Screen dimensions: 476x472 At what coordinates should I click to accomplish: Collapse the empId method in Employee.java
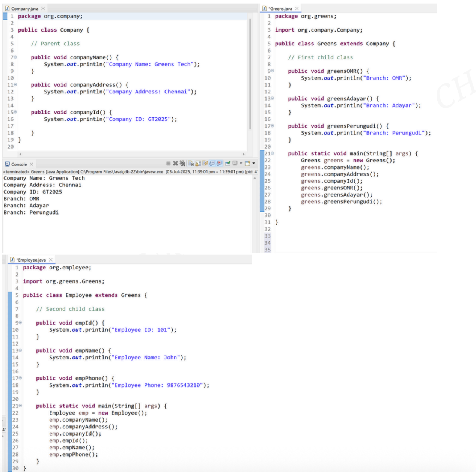(20, 323)
